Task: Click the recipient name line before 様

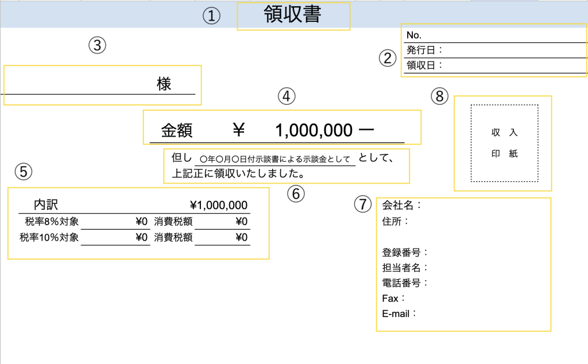Action: (80, 85)
